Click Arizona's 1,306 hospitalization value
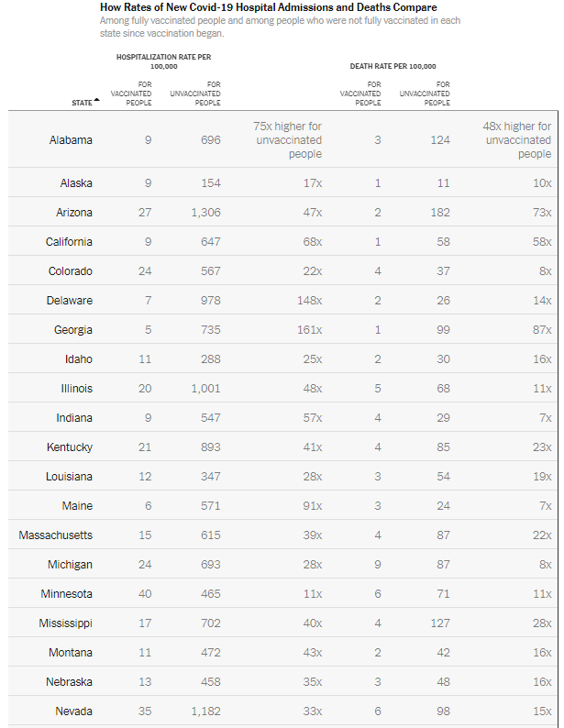This screenshot has width=564, height=728. [x=206, y=212]
